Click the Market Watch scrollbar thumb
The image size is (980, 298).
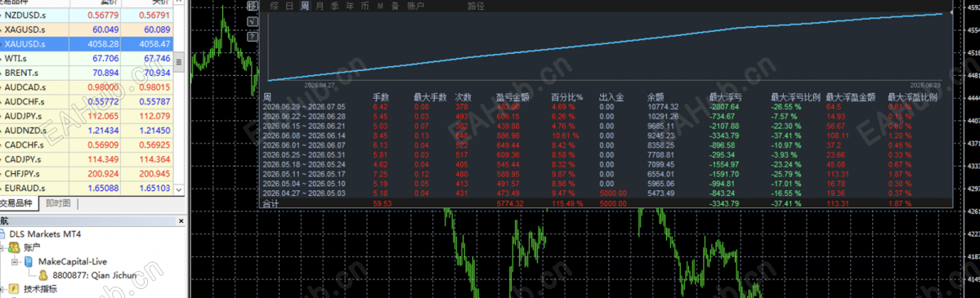179,62
